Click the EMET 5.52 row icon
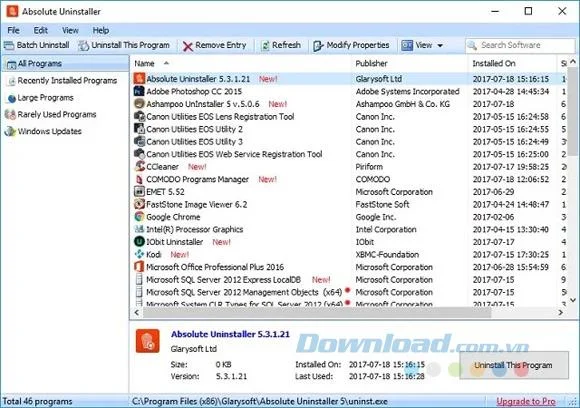 pos(139,192)
